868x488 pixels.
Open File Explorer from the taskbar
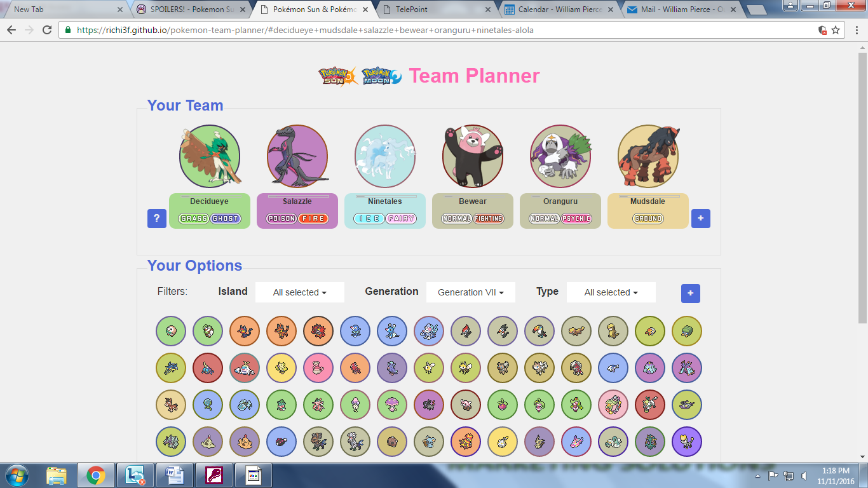tap(57, 475)
